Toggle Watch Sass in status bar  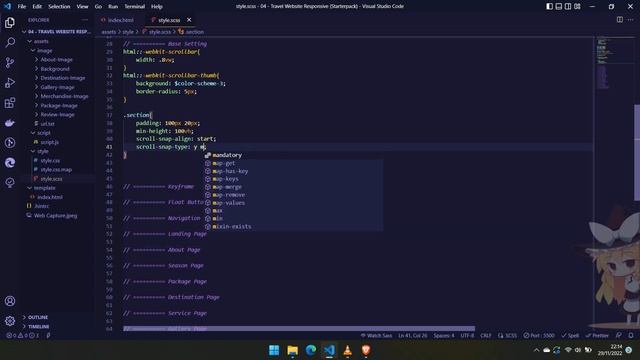(376, 336)
